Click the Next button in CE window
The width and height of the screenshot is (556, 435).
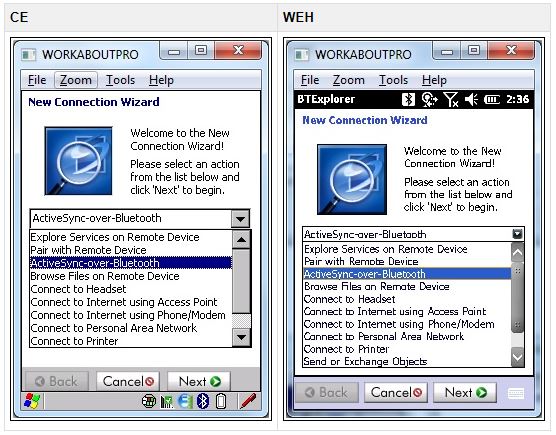pos(199,381)
